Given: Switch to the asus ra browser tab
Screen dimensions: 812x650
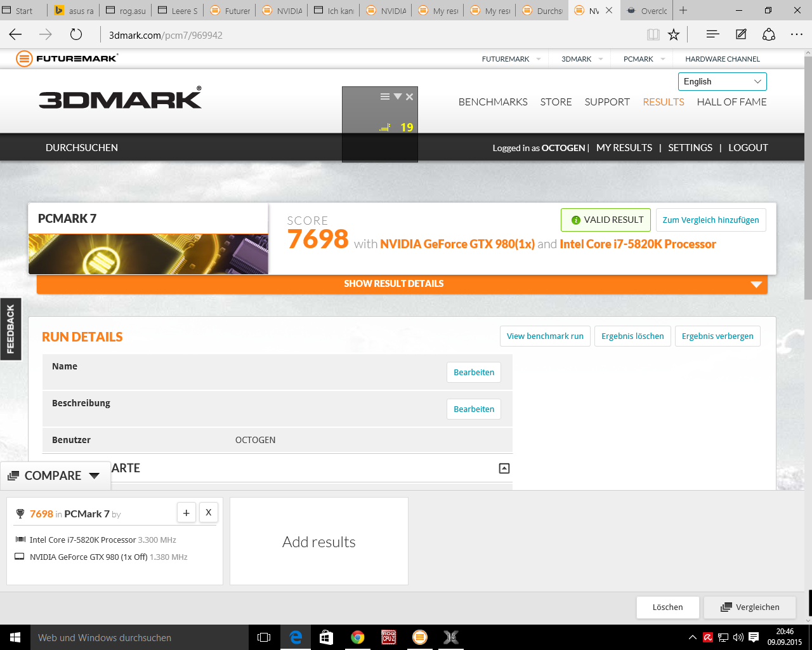Looking at the screenshot, I should point(74,10).
